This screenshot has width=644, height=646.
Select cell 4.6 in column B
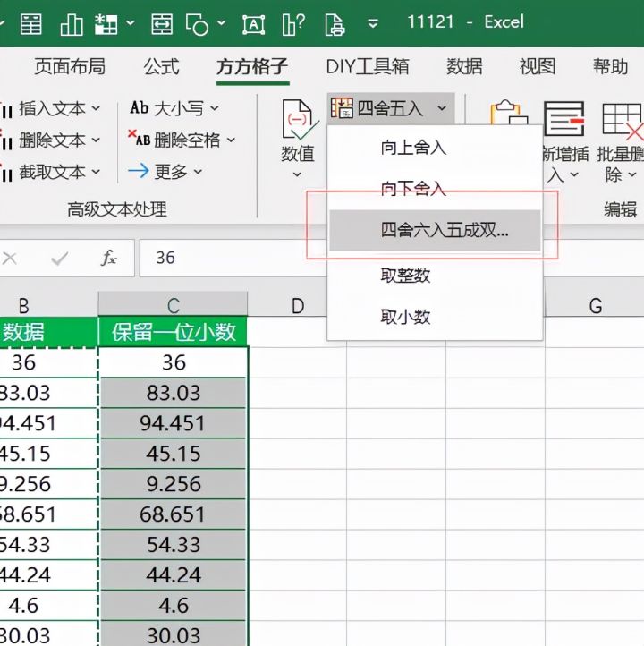point(48,606)
